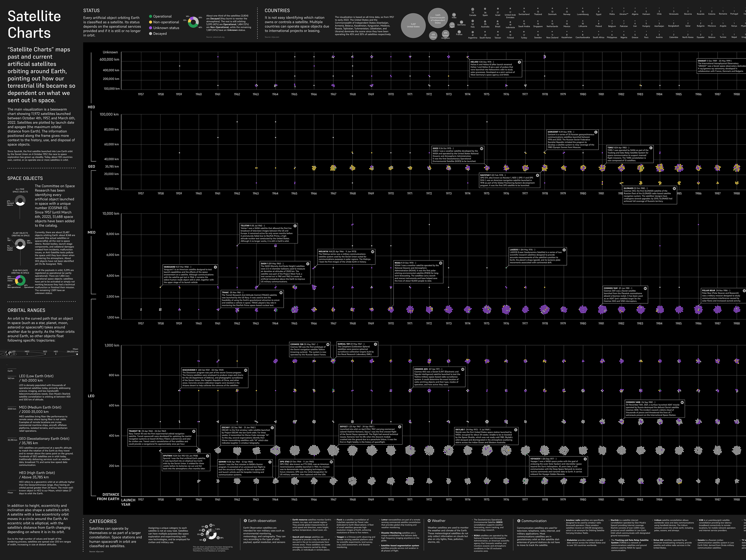Click the 1957 year marker on bottom axis
This screenshot has height=560, width=746.
click(141, 500)
